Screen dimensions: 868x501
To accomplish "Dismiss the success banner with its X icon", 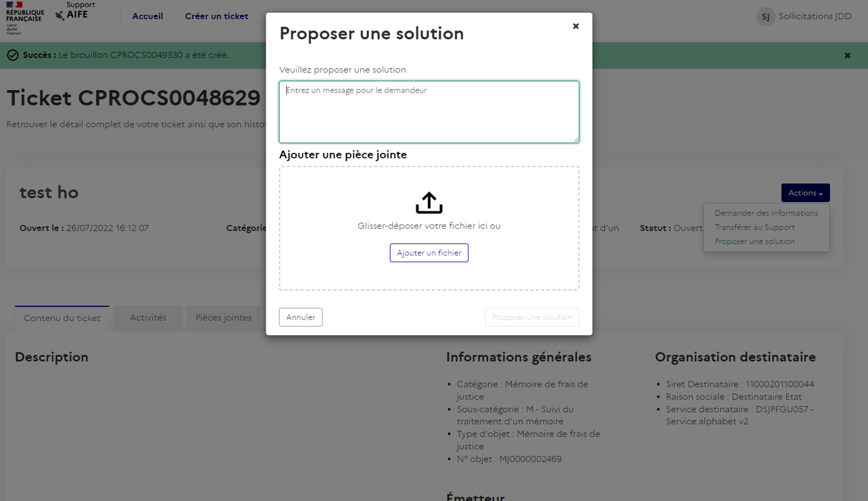I will [847, 55].
